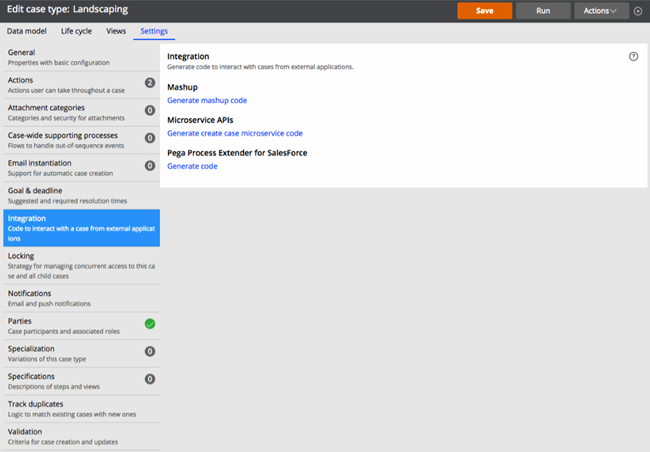Click Generate mashup code link
Image resolution: width=650 pixels, height=452 pixels.
click(x=207, y=100)
